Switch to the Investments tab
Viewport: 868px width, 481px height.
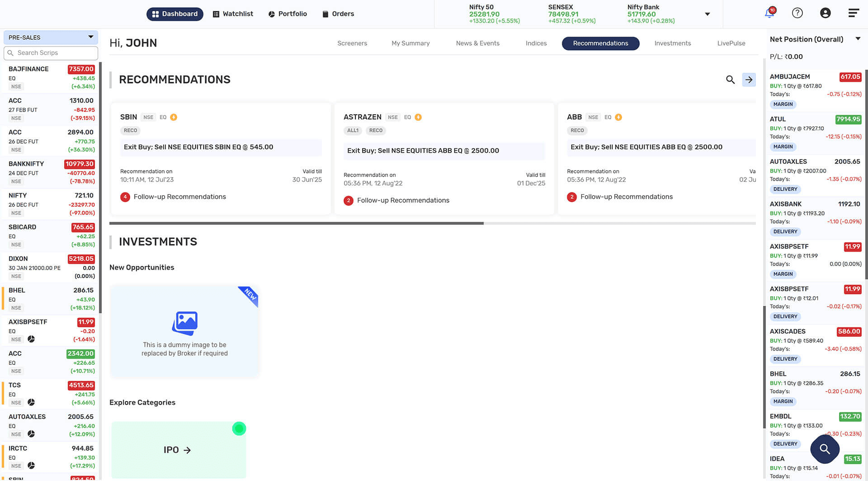[x=673, y=43]
